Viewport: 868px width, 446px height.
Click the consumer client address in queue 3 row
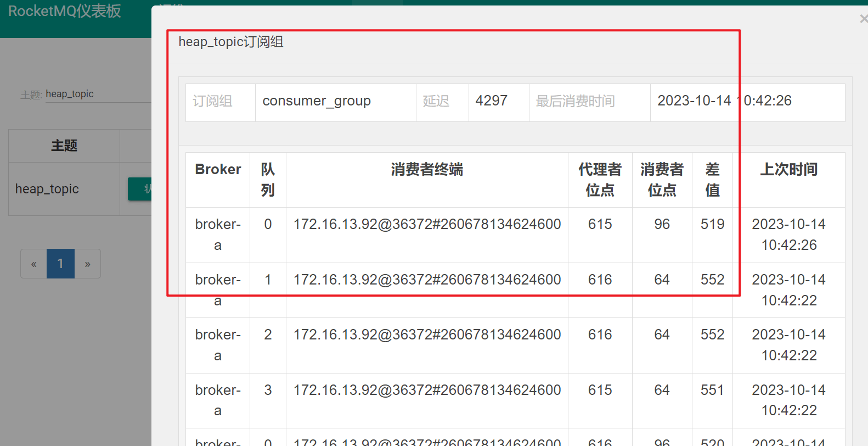427,390
